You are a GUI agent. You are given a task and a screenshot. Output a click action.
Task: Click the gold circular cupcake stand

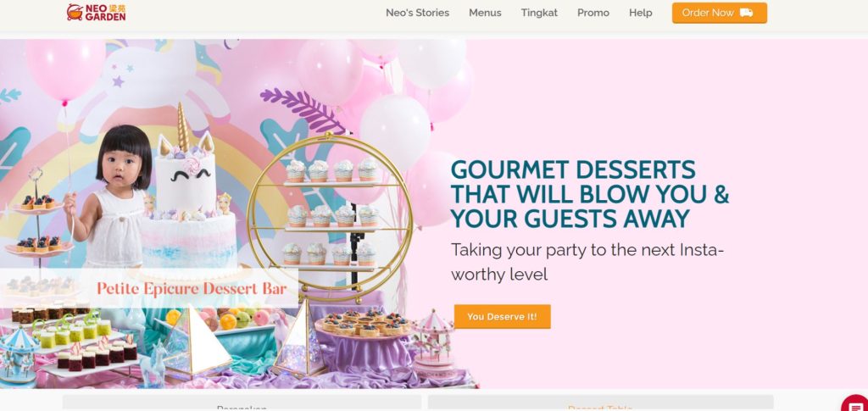pyautogui.click(x=330, y=218)
